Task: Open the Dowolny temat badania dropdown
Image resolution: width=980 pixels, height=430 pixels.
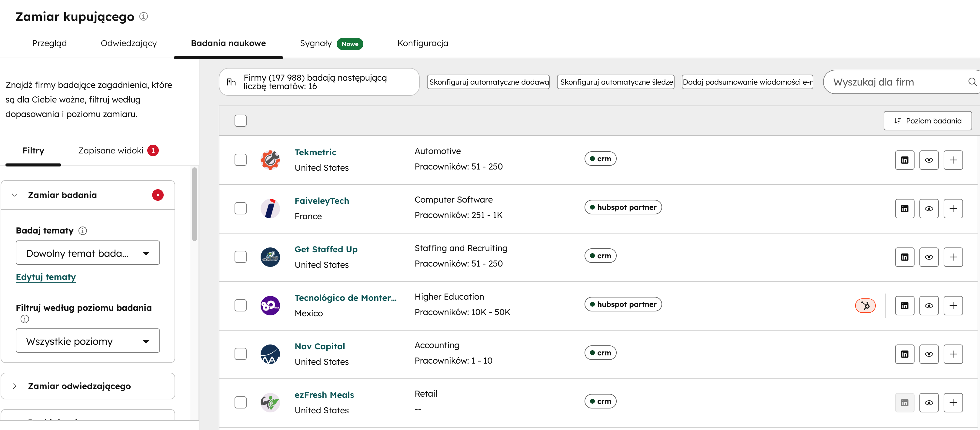Action: point(88,253)
